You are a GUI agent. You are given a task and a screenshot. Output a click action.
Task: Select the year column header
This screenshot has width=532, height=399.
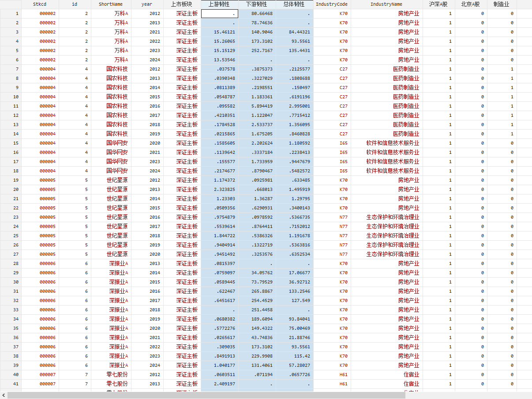tap(147, 4)
